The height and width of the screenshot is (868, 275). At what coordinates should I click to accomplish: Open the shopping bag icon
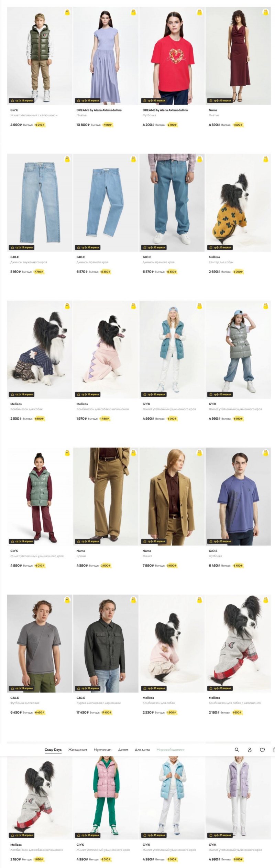pos(274,750)
